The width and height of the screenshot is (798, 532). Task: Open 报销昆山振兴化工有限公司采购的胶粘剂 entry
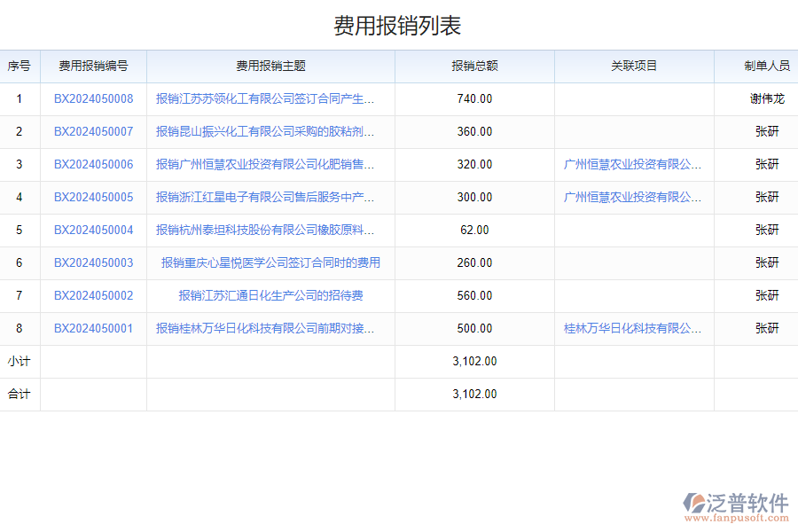click(269, 131)
